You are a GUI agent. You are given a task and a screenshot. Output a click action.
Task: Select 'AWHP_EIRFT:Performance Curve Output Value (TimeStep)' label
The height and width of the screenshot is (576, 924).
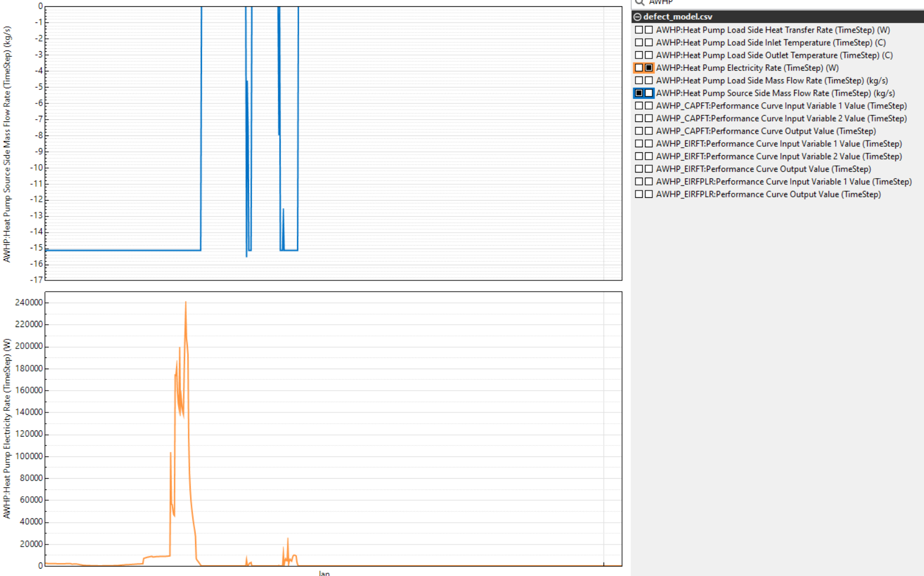[x=764, y=169]
